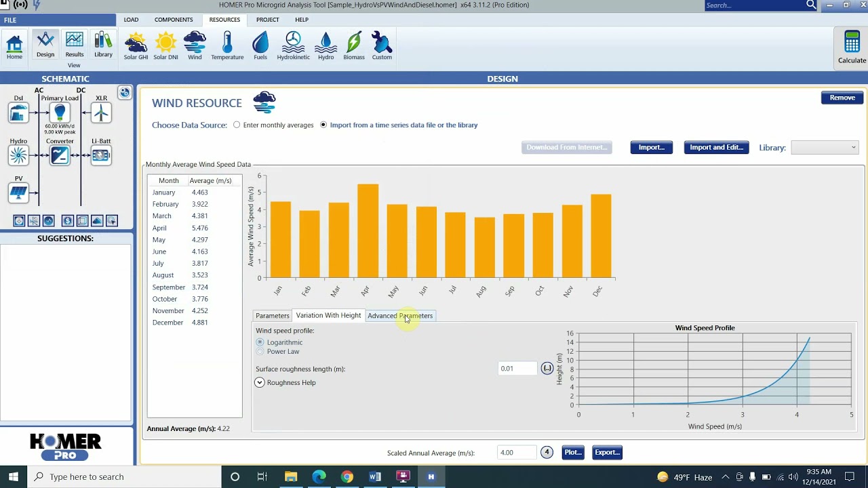Click the Scaled Annual Average field
This screenshot has width=868, height=488.
517,452
